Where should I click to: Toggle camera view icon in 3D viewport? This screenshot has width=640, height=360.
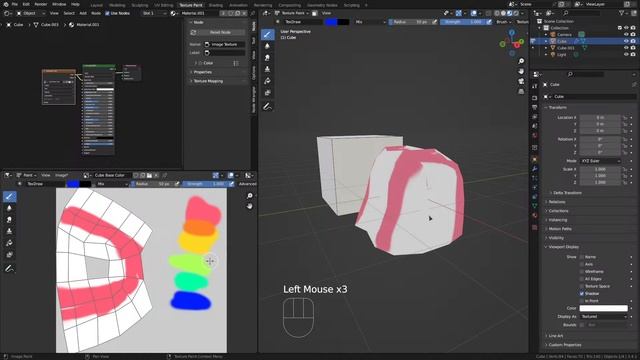(x=521, y=81)
